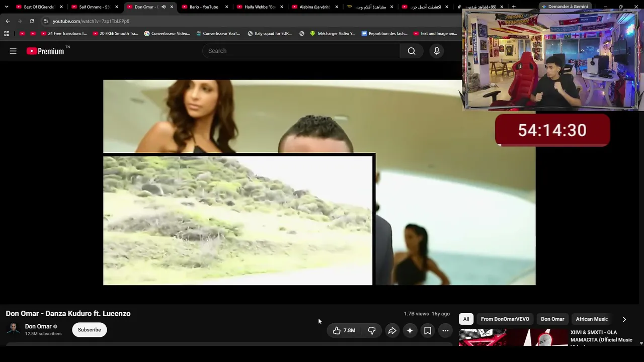Dislike the Danza Kuduro video

coord(372,330)
